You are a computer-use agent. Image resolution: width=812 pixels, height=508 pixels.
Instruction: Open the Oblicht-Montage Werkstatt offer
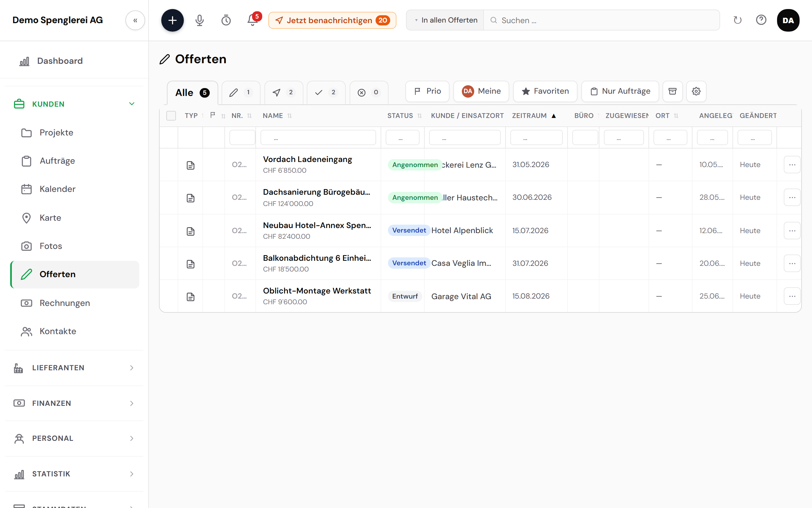[317, 291]
